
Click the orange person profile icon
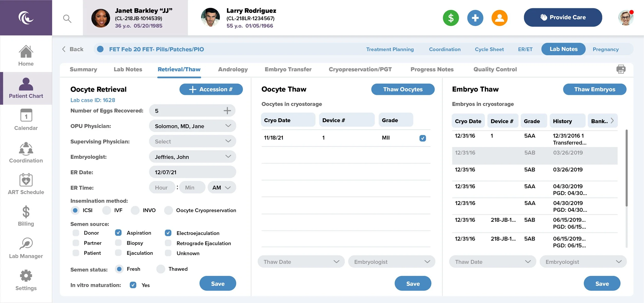click(499, 18)
